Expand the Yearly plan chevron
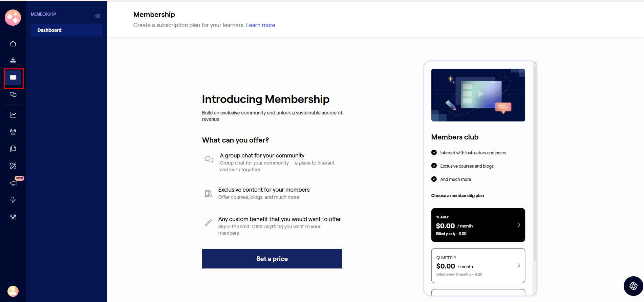 (519, 225)
